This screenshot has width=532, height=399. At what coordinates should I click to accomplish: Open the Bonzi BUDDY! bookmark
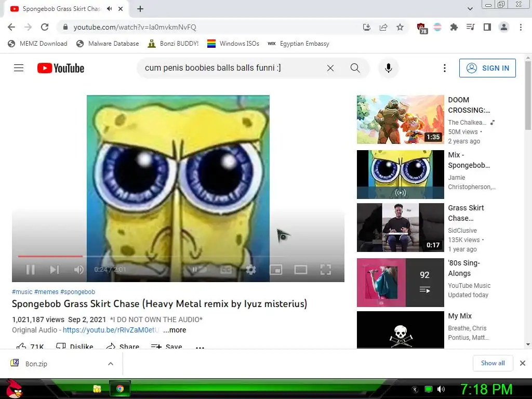coord(173,44)
